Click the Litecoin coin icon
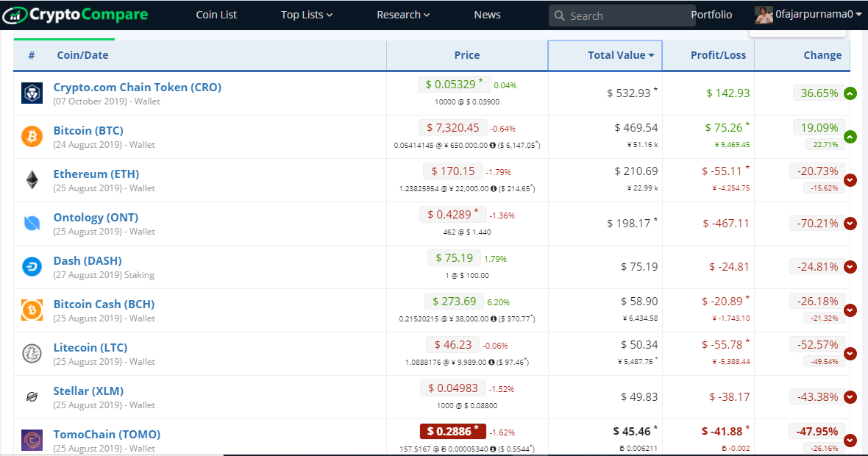Screen dimensions: 868x456 (32, 354)
